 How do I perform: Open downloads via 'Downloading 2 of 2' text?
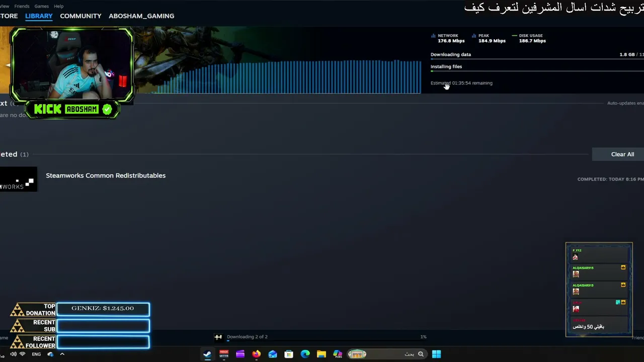247,337
